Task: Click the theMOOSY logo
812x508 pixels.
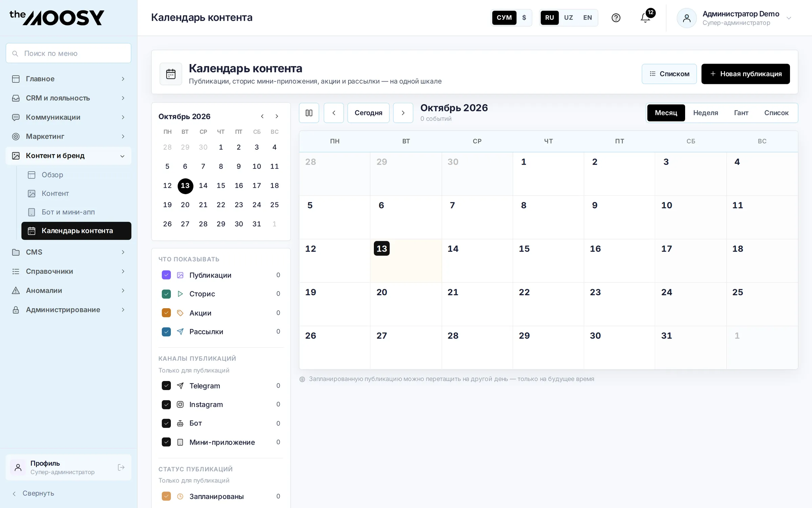Action: [x=57, y=18]
